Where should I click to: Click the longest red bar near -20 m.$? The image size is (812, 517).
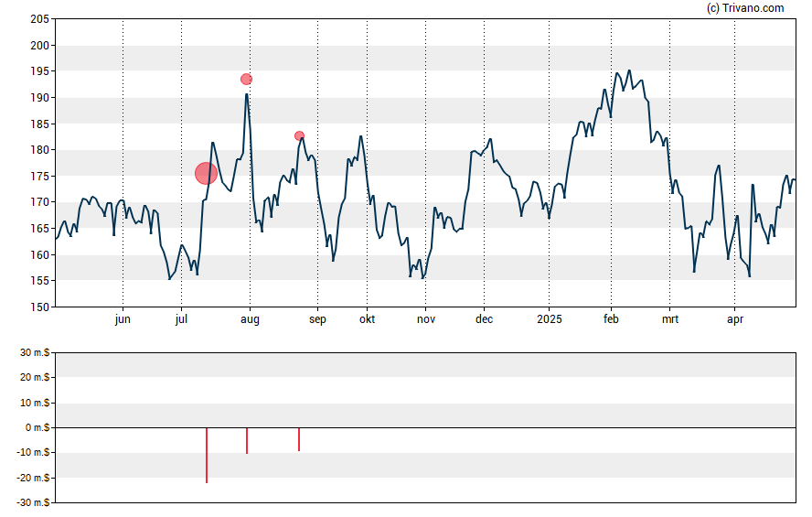coord(207,456)
